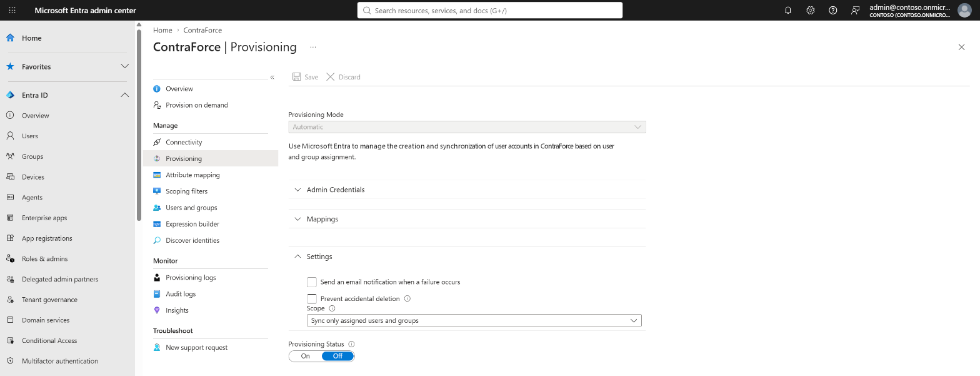Open notifications bell icon
Screen dimensions: 980x376
pos(788,11)
